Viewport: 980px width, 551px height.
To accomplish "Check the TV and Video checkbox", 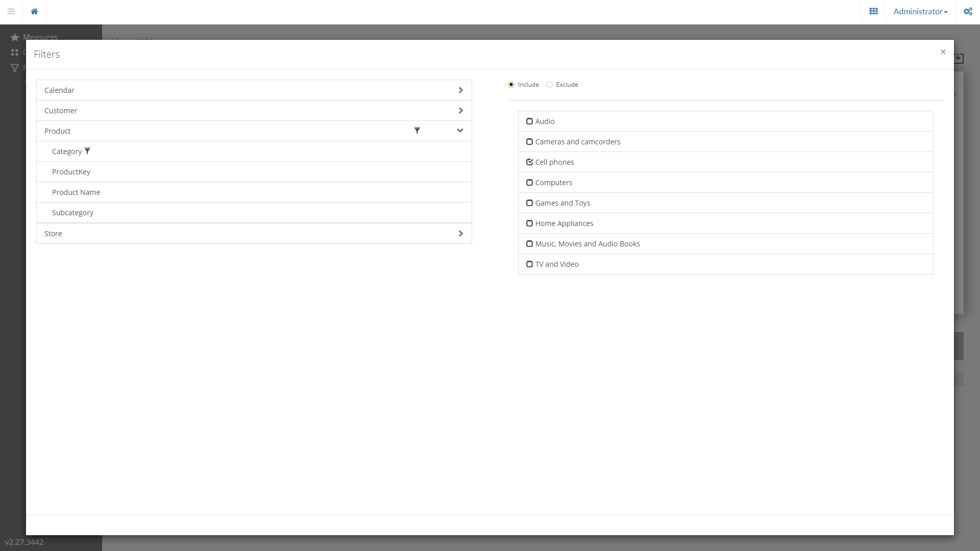I will tap(529, 264).
